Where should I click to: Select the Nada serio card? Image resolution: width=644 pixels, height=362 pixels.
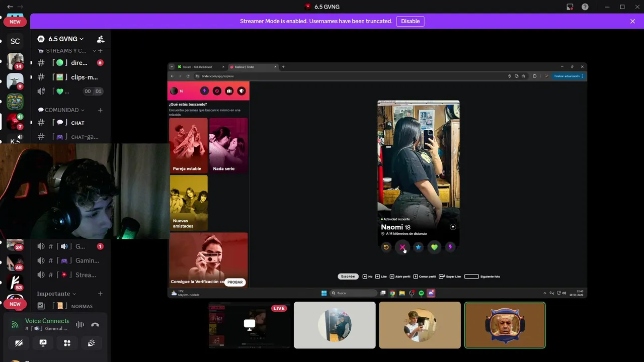pyautogui.click(x=228, y=145)
